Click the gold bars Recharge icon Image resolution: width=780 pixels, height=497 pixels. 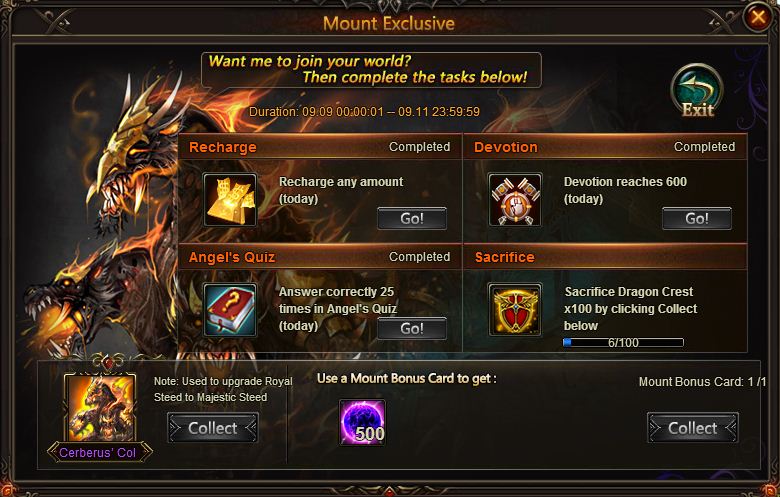pos(230,199)
